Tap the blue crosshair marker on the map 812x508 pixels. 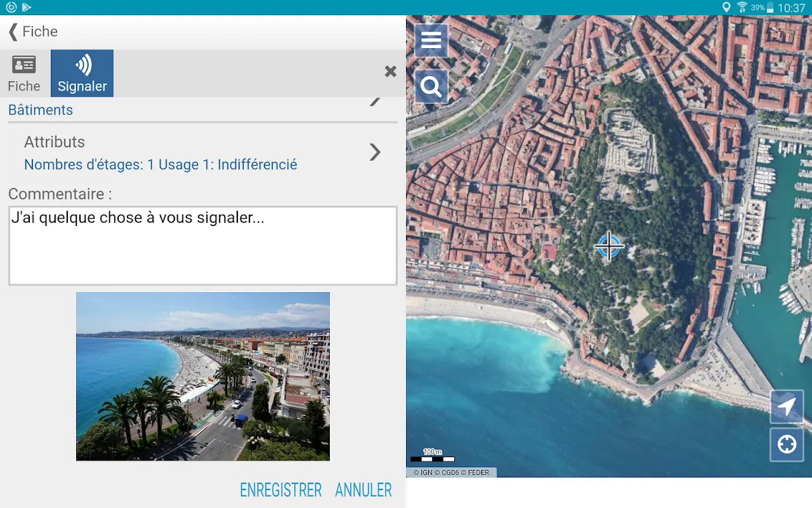point(609,246)
